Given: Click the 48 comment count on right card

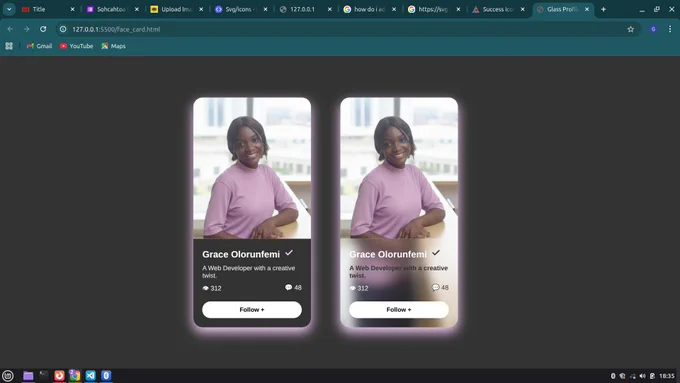Looking at the screenshot, I should [x=445, y=287].
